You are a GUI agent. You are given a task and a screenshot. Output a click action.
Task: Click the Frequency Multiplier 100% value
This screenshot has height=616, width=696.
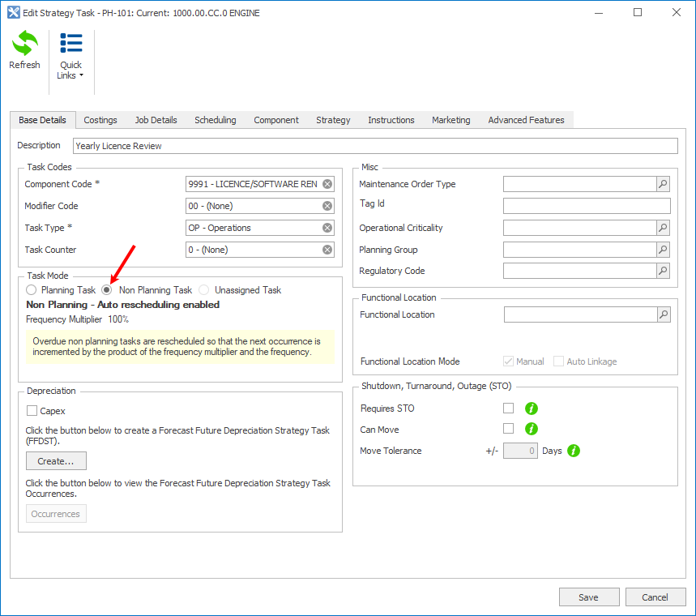point(118,319)
